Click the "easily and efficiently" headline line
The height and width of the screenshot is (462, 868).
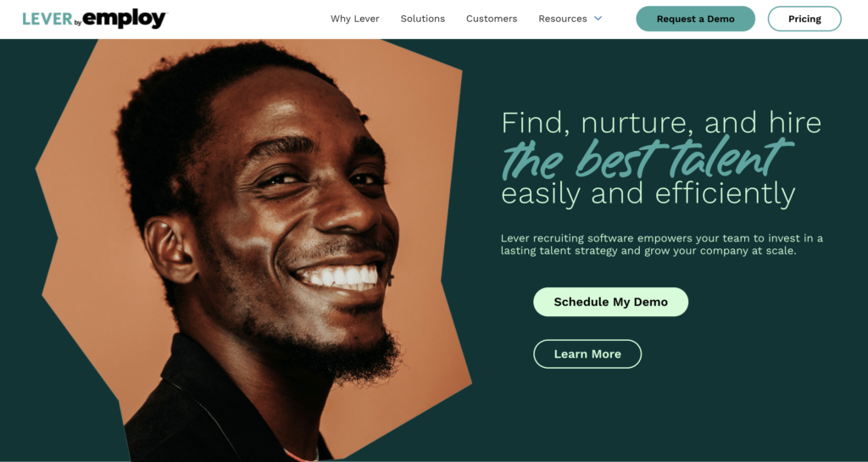[648, 193]
